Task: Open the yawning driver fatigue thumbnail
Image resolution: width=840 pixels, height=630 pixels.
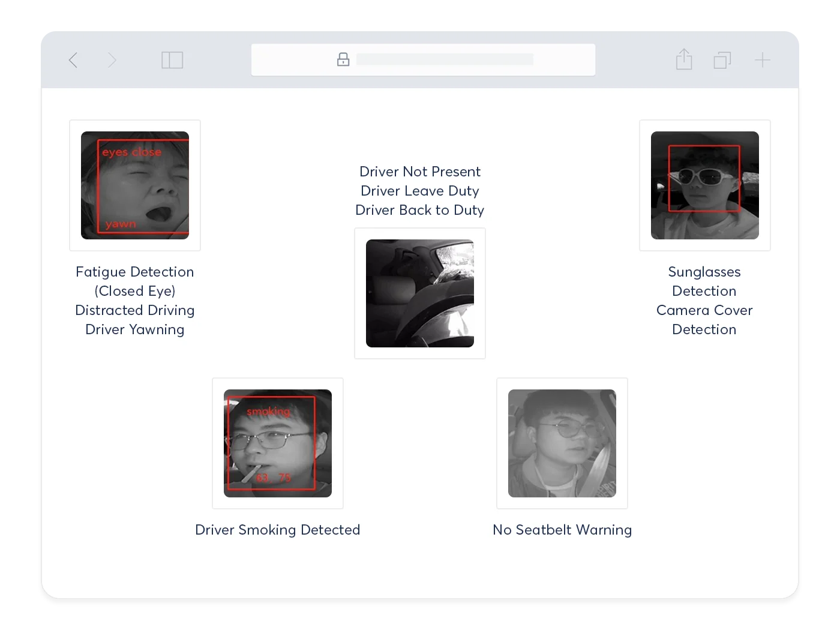Action: (x=135, y=185)
